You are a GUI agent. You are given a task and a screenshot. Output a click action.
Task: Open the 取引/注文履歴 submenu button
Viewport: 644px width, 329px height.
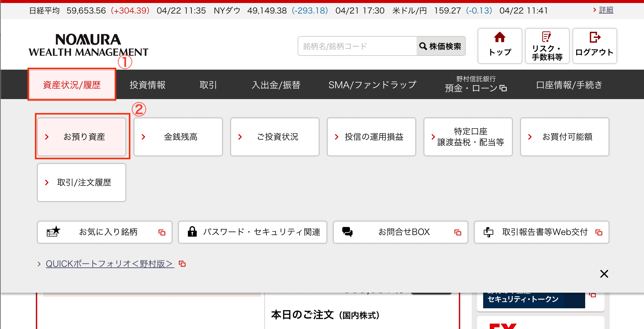[82, 183]
